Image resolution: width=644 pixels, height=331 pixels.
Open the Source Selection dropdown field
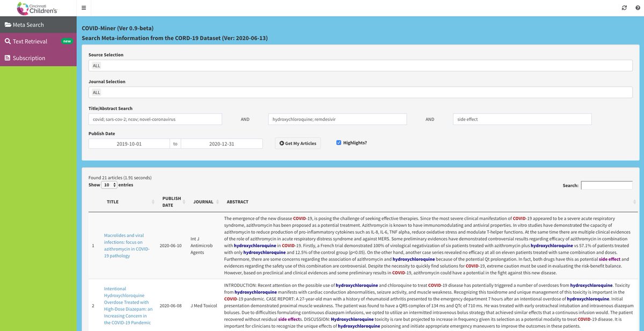360,66
